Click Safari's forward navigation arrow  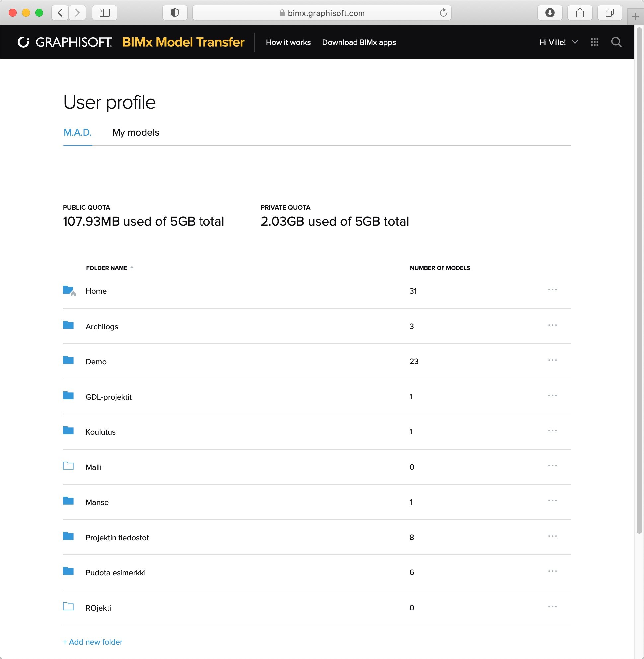(77, 13)
